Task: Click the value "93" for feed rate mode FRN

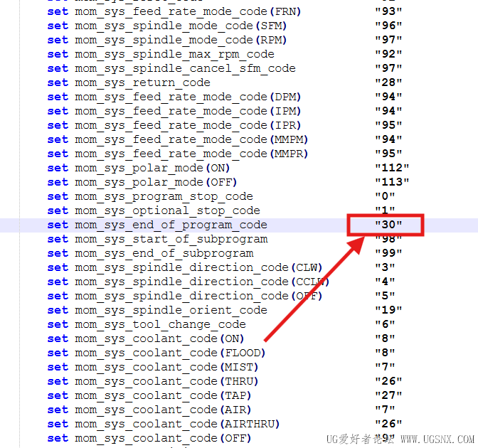Action: (x=388, y=11)
